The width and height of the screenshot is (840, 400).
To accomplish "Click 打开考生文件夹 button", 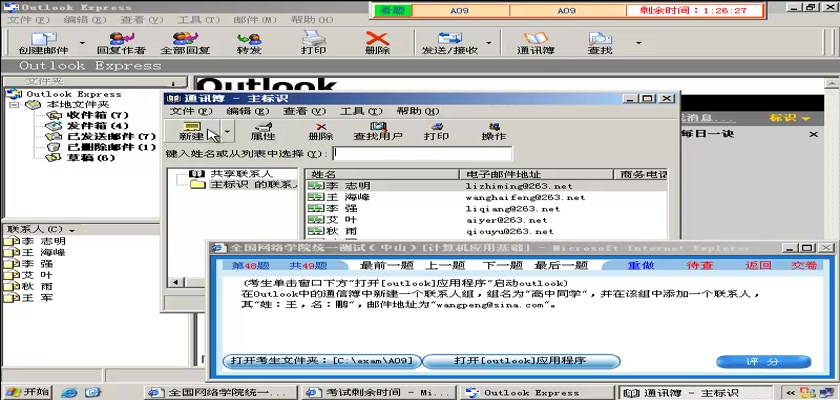I will (x=322, y=361).
